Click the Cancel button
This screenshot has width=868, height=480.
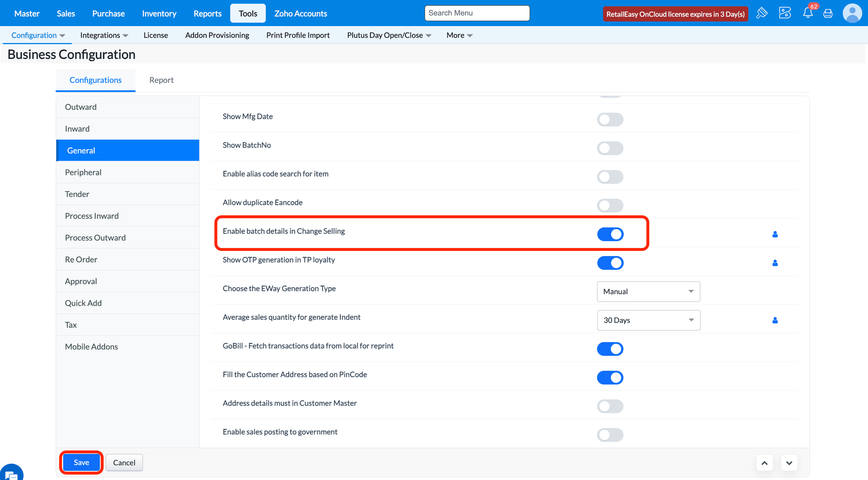124,463
